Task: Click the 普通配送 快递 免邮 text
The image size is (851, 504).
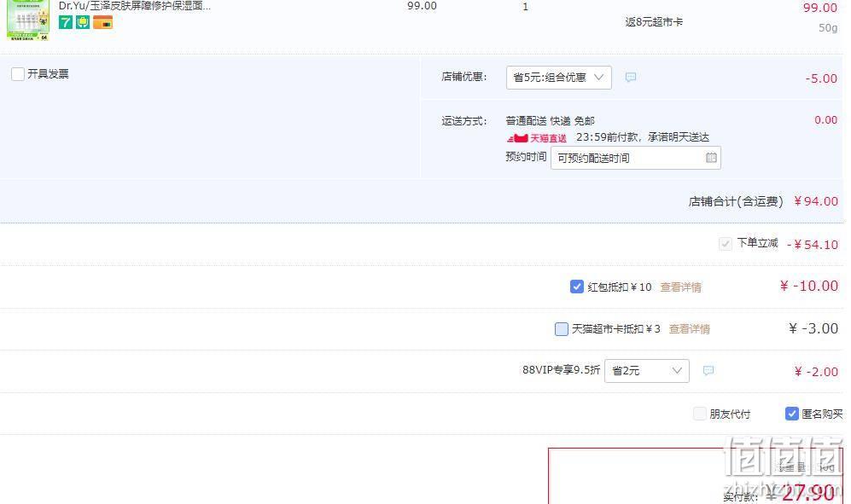Action: (550, 120)
